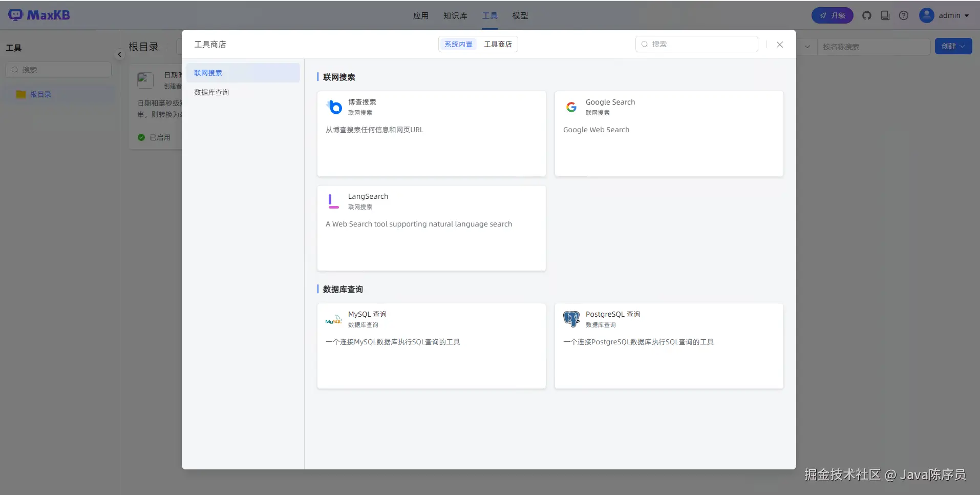980x495 pixels.
Task: Go to 模型 in top navigation
Action: coord(520,16)
